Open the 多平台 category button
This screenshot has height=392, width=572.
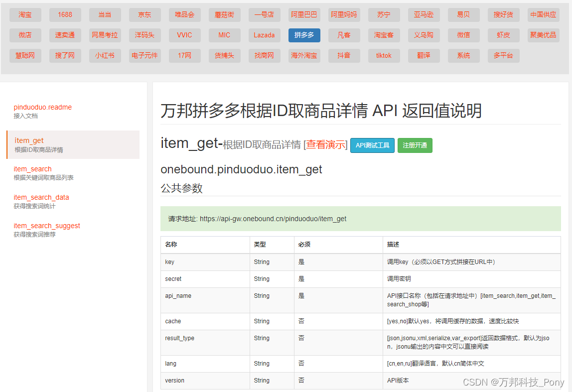click(503, 55)
